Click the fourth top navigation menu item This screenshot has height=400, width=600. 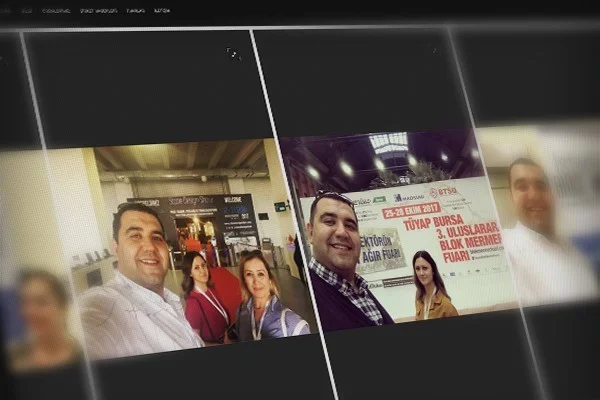[x=98, y=11]
